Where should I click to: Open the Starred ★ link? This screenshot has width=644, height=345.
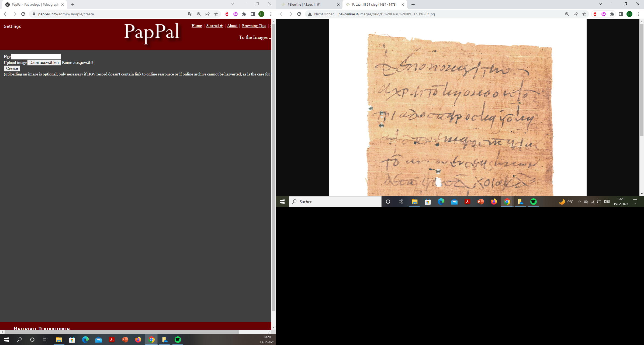point(214,26)
